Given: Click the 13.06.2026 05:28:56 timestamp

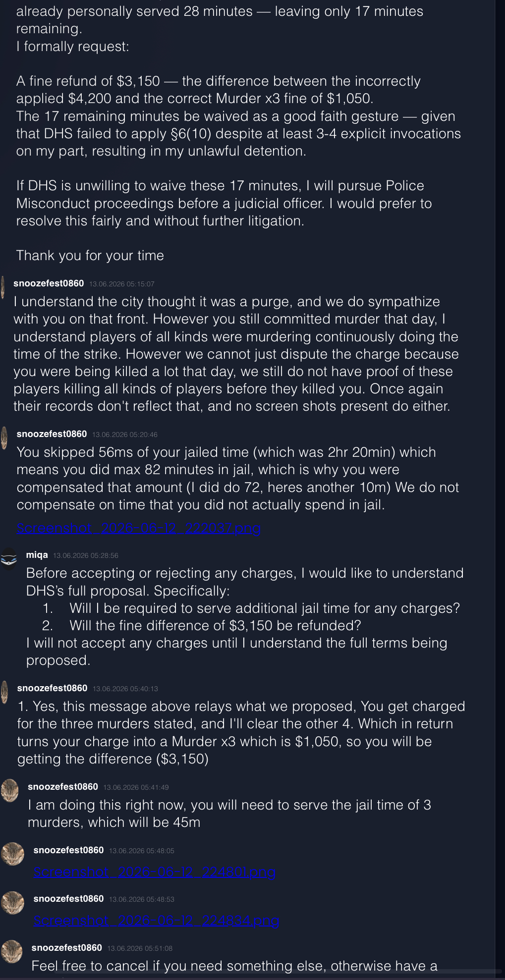Looking at the screenshot, I should (x=86, y=555).
